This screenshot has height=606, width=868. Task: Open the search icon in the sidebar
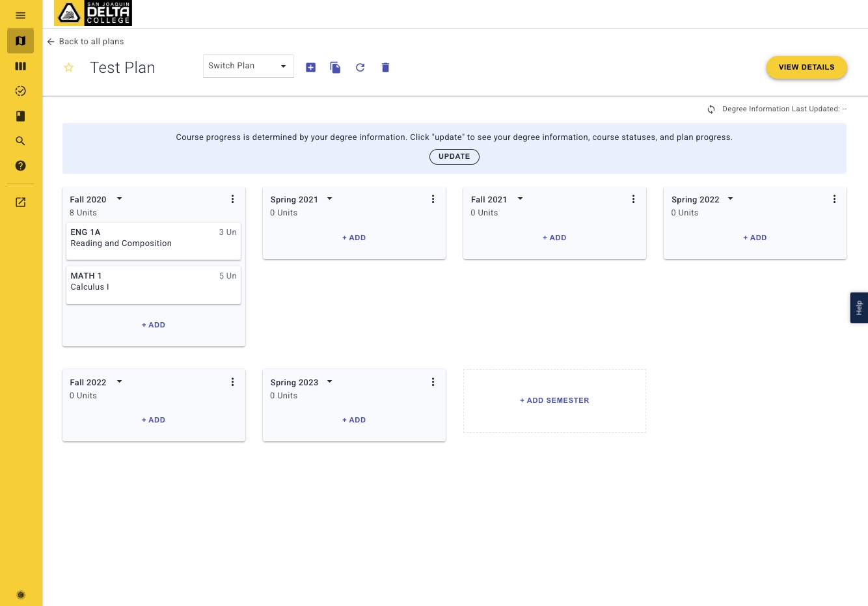20,141
